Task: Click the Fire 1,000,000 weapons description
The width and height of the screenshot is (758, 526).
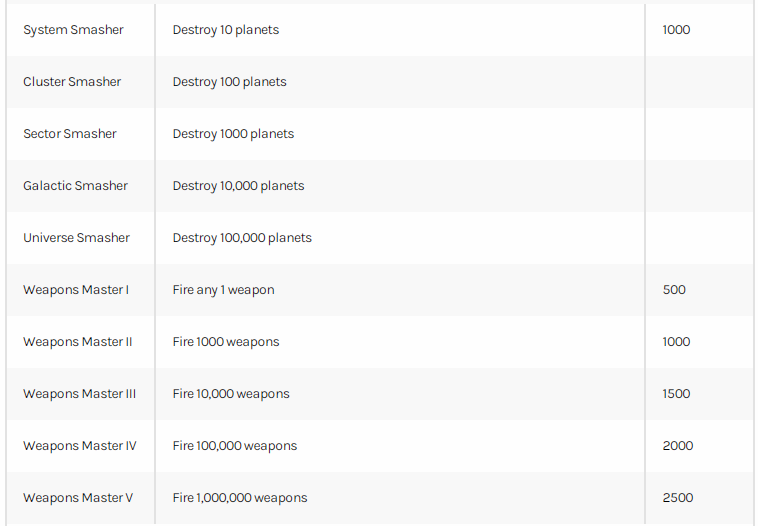Action: 240,498
